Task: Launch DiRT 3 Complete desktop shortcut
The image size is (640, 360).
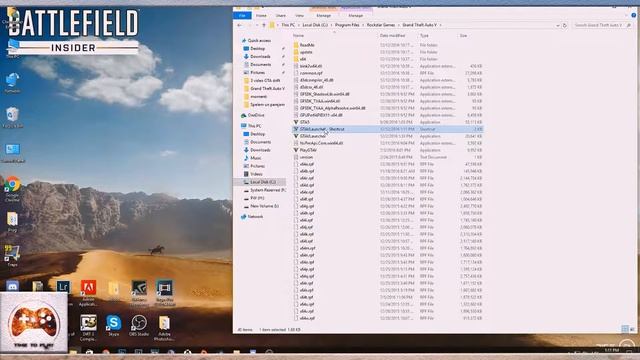Action: click(x=88, y=327)
